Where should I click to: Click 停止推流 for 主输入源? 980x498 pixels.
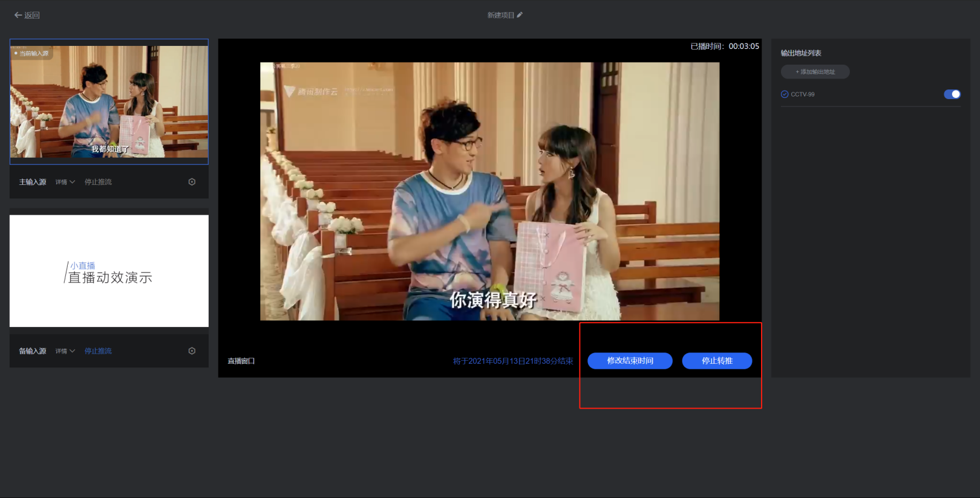(98, 182)
